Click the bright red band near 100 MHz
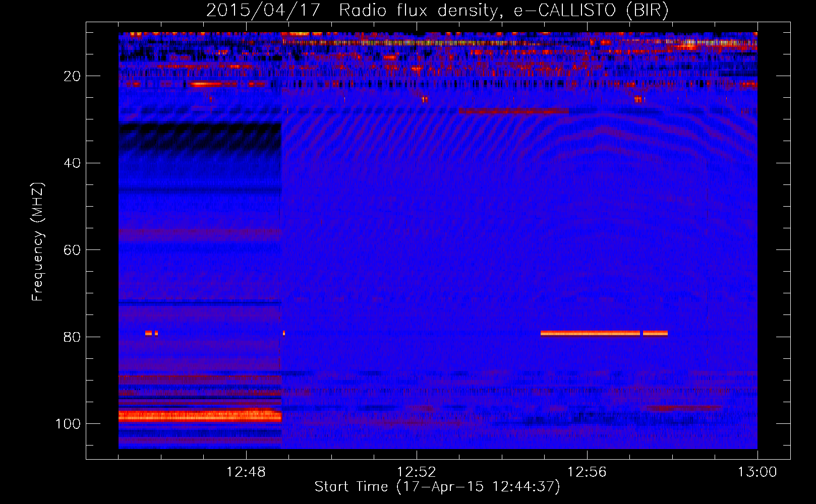This screenshot has height=504, width=816. [x=200, y=416]
